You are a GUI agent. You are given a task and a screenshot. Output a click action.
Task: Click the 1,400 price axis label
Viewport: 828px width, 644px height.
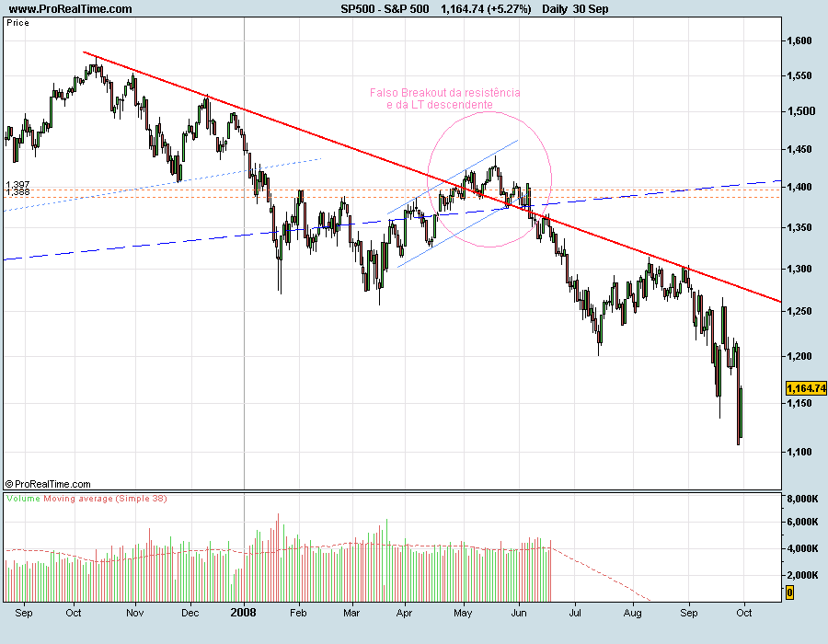coord(799,188)
